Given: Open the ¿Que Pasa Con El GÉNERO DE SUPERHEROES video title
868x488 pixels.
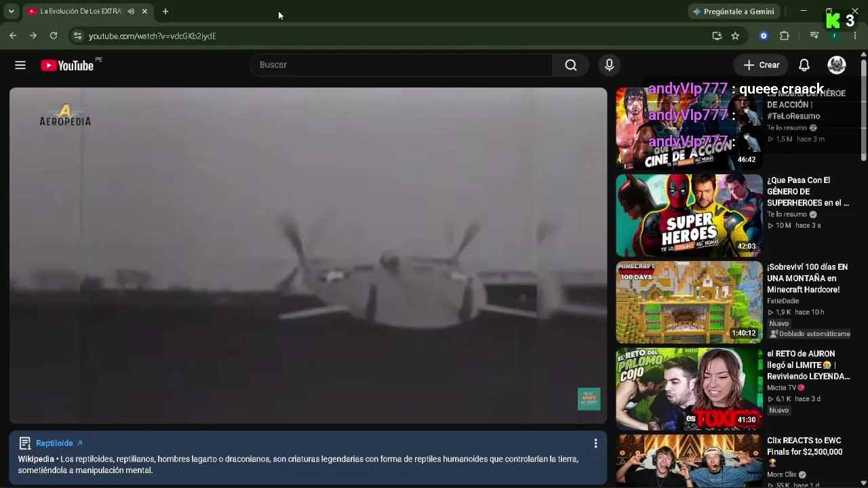Looking at the screenshot, I should (x=808, y=192).
